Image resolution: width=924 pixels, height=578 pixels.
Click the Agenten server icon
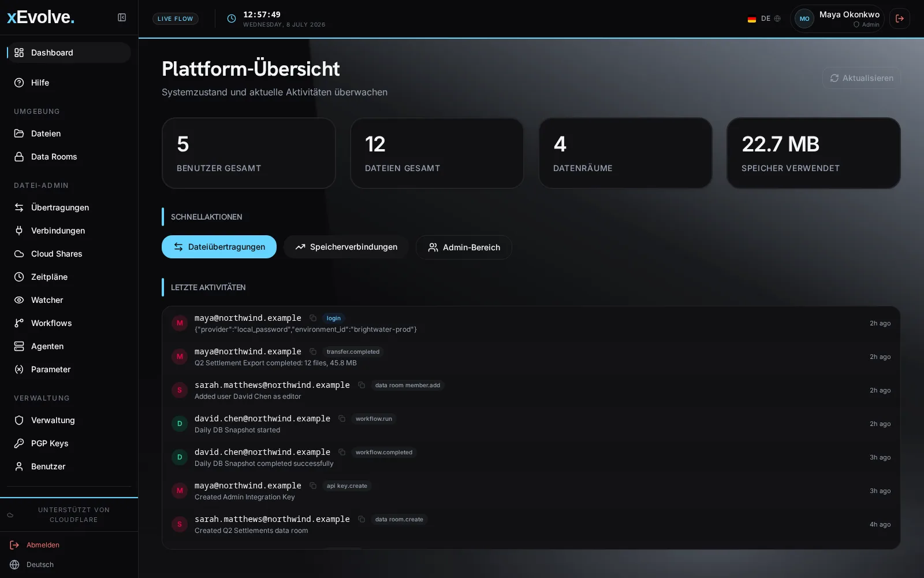(x=19, y=346)
